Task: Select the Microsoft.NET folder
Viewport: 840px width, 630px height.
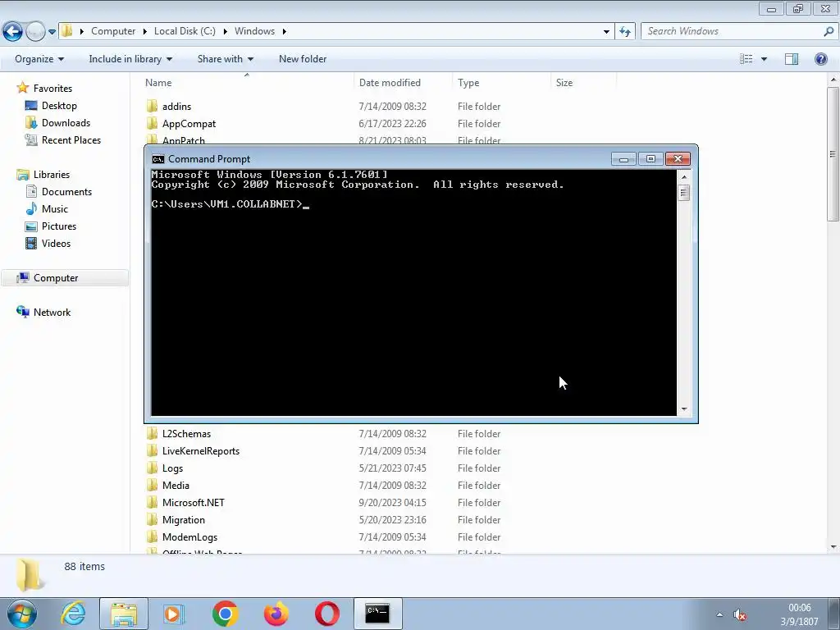Action: [x=194, y=503]
